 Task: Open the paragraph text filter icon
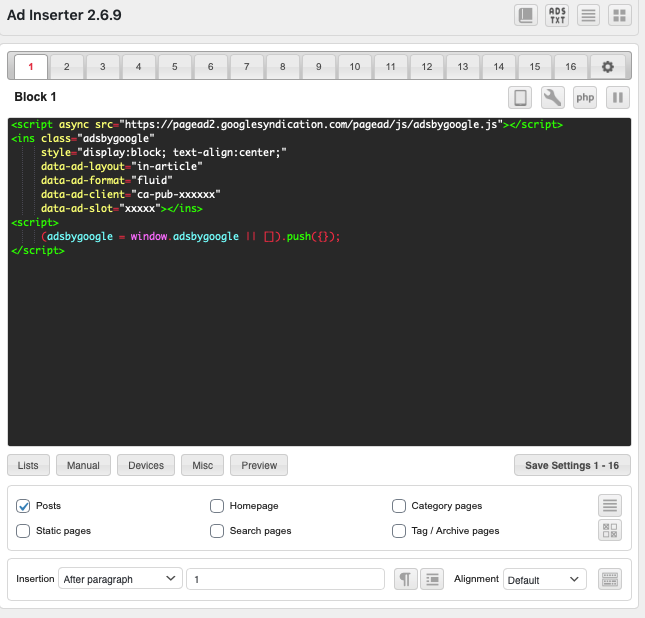tap(432, 579)
